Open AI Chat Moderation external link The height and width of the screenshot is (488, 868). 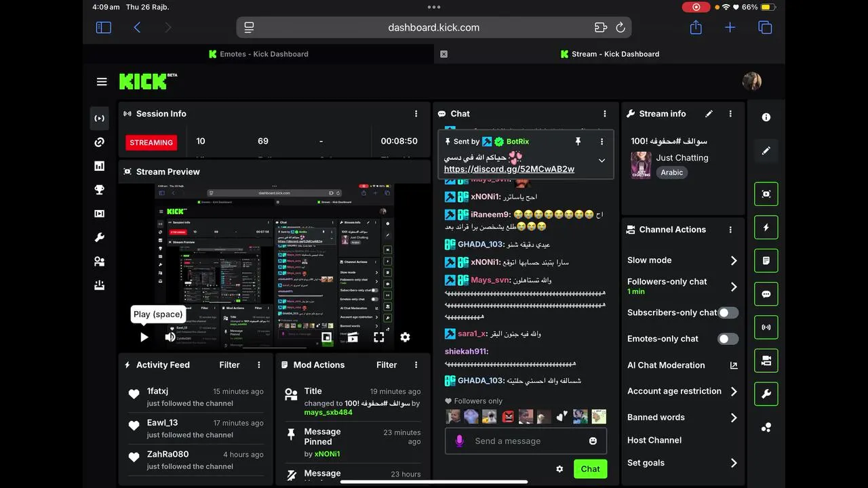pos(734,365)
